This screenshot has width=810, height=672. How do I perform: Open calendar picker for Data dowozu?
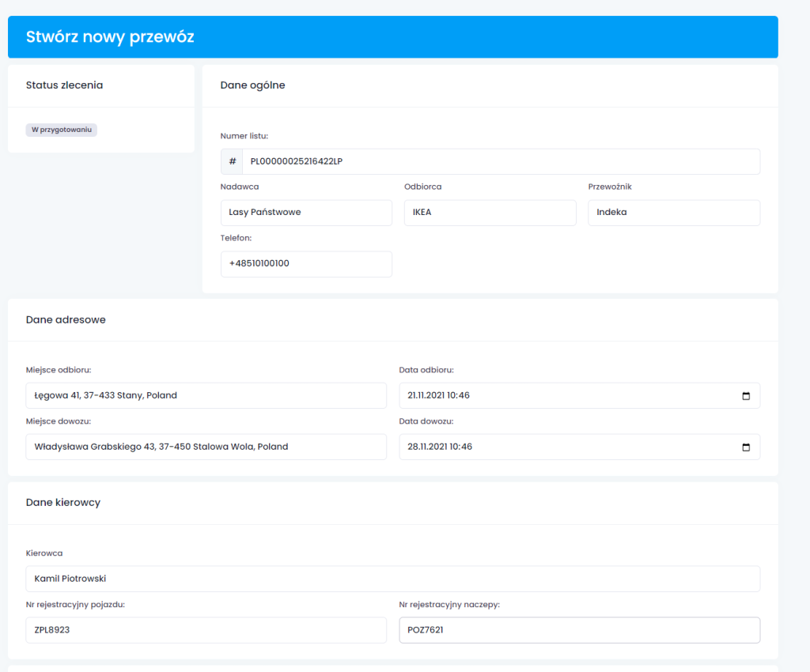(x=746, y=447)
